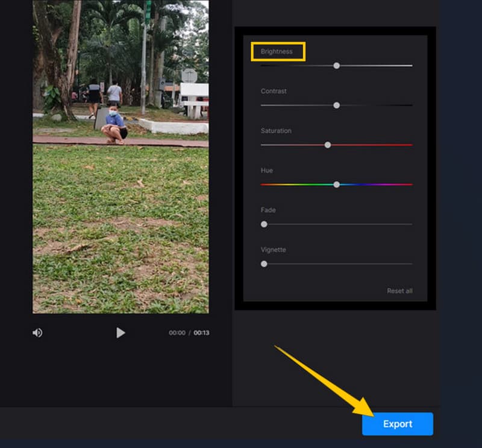Click the highlighted Brightness label
Viewport: 482px width, 448px height.
click(x=277, y=52)
